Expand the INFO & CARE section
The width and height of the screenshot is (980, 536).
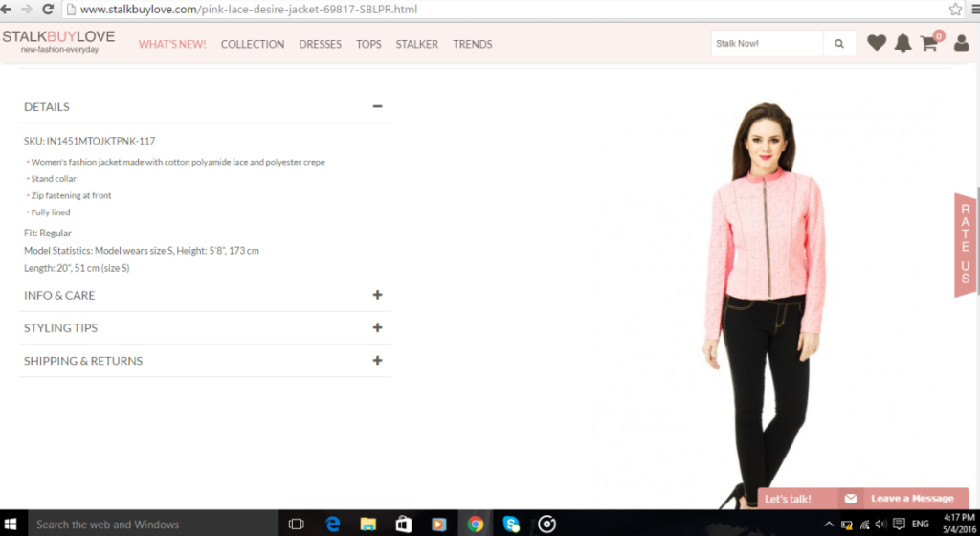377,295
